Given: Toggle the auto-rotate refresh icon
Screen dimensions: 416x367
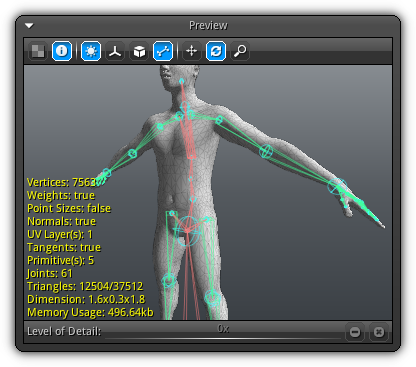Looking at the screenshot, I should (216, 51).
